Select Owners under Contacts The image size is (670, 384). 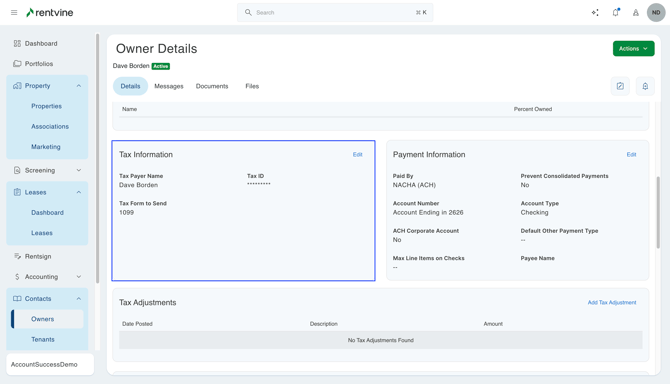coord(47,319)
